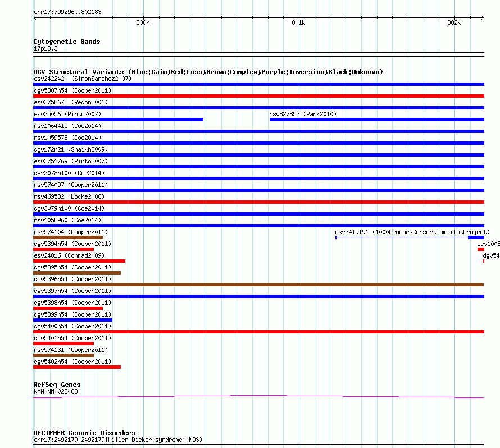Select nsv574131 (Cooper2011) label

pos(71,350)
